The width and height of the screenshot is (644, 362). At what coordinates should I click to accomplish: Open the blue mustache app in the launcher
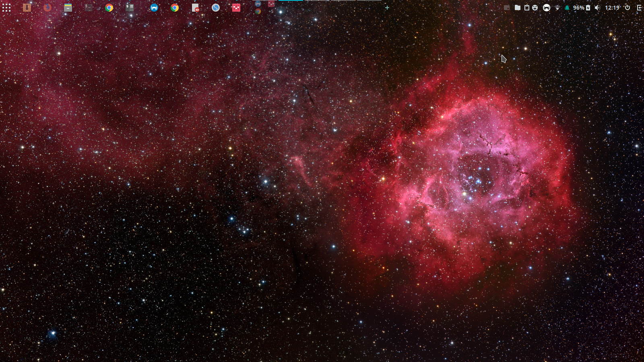[x=154, y=8]
